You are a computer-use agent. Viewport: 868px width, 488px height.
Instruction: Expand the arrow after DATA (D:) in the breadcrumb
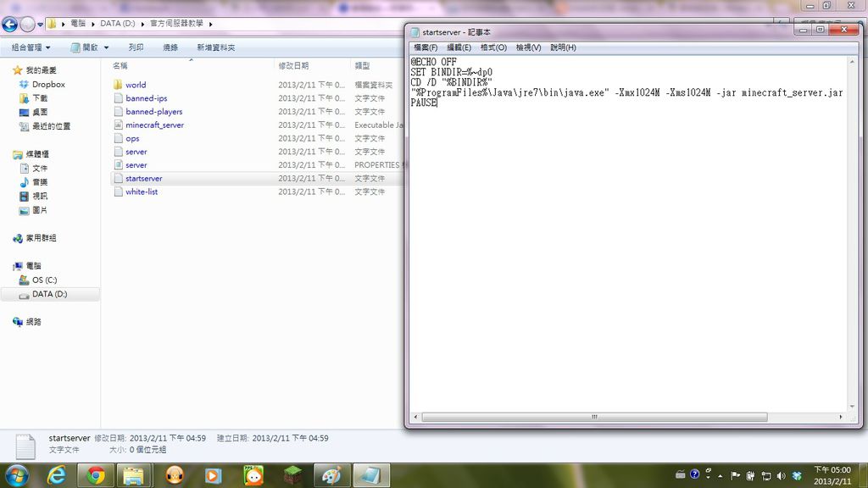pos(142,24)
